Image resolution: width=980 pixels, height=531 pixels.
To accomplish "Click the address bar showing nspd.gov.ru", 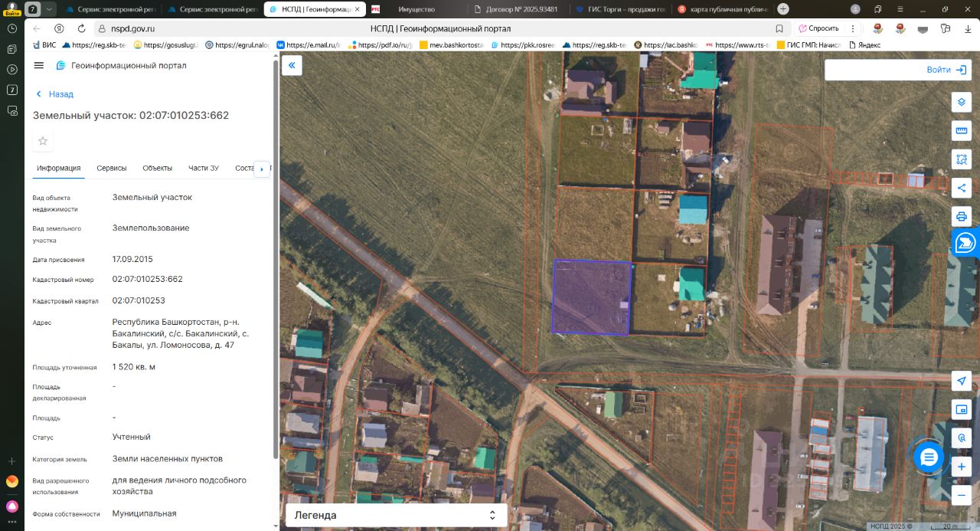I will 440,28.
